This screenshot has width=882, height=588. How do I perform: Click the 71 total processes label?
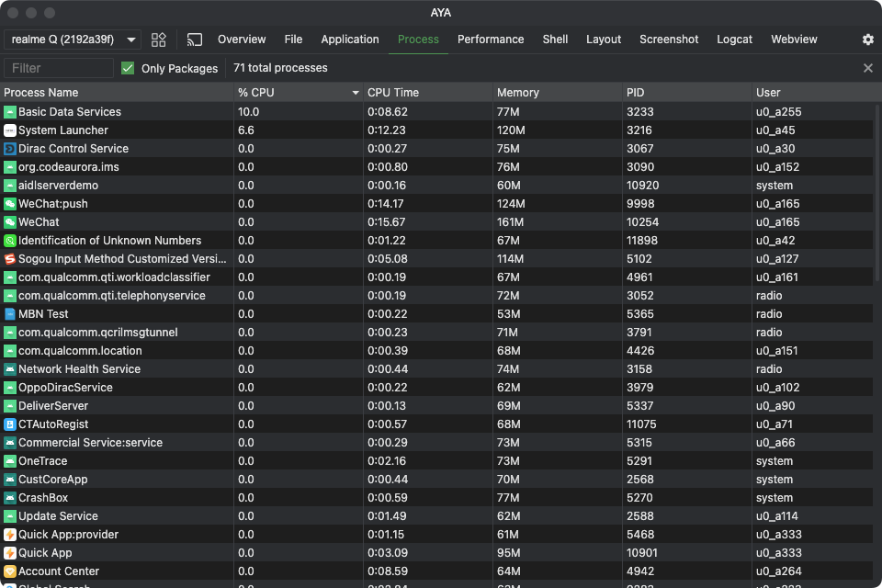[x=280, y=68]
